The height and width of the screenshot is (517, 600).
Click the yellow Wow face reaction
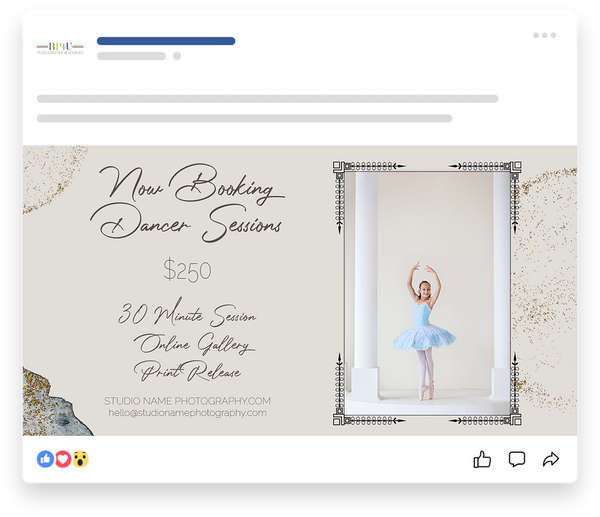pyautogui.click(x=80, y=459)
